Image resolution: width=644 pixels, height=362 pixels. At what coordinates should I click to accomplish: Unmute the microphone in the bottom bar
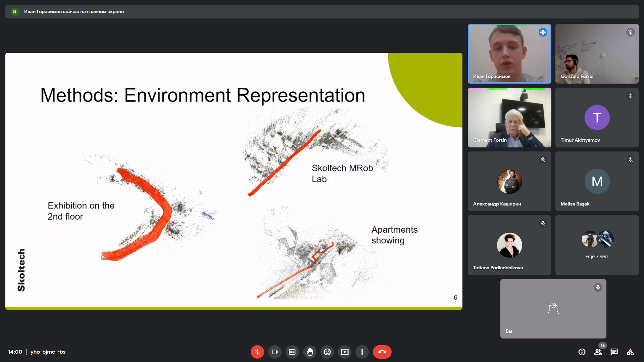[257, 352]
